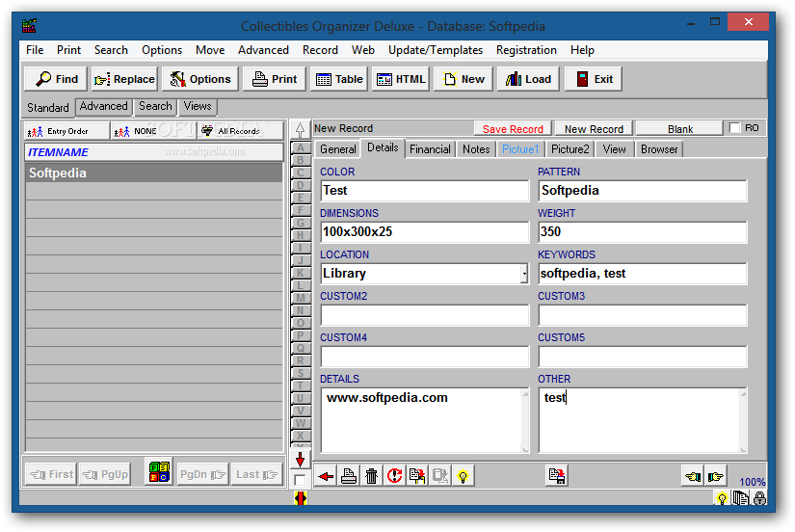This screenshot has width=795, height=532.
Task: Click the Find toolbar button with magnifier
Action: [x=56, y=79]
